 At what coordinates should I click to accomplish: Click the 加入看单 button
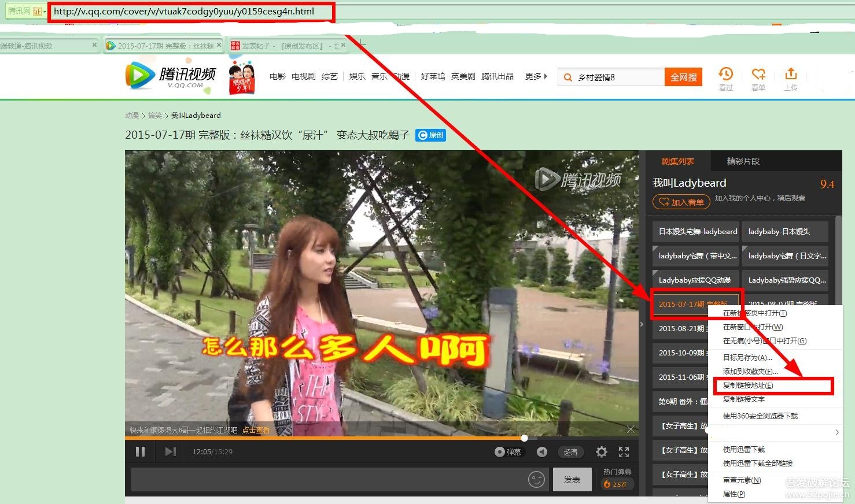click(x=681, y=202)
